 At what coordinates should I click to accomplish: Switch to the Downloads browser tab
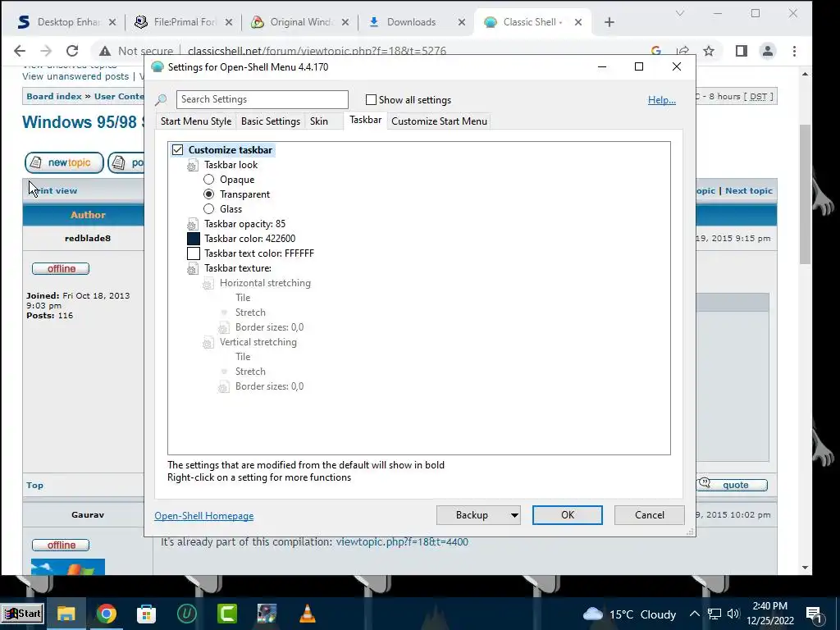410,22
